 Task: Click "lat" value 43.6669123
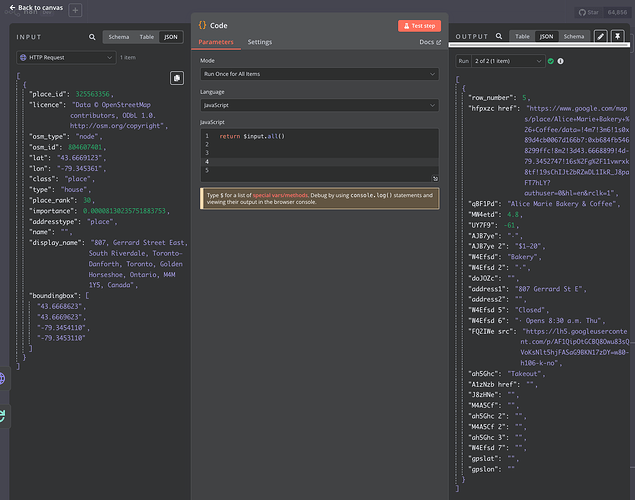(79, 157)
